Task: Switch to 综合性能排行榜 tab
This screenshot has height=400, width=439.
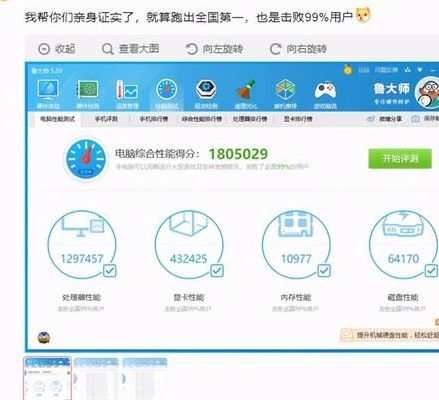Action: (202, 119)
